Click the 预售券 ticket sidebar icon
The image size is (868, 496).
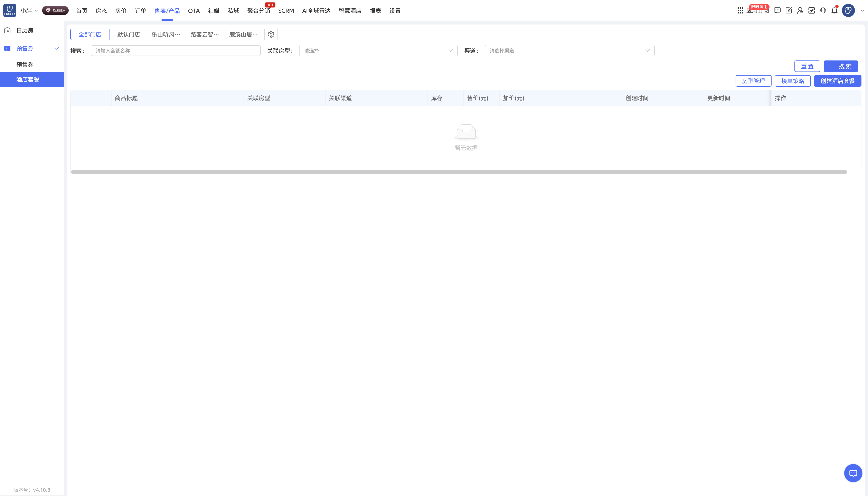click(x=8, y=48)
